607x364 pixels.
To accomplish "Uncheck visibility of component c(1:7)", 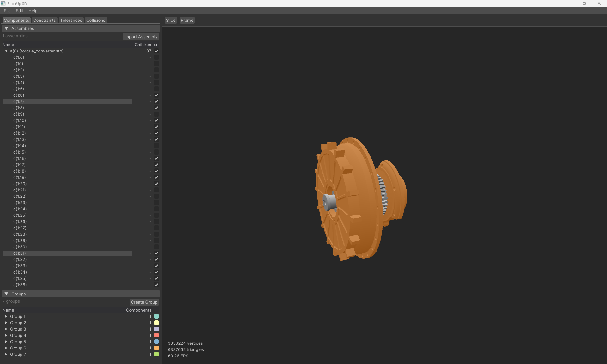I will (156, 101).
